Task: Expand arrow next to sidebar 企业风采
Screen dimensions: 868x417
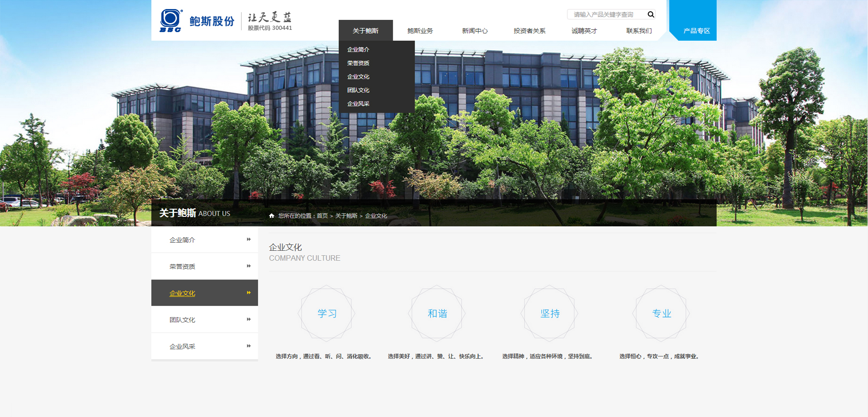Action: click(249, 346)
